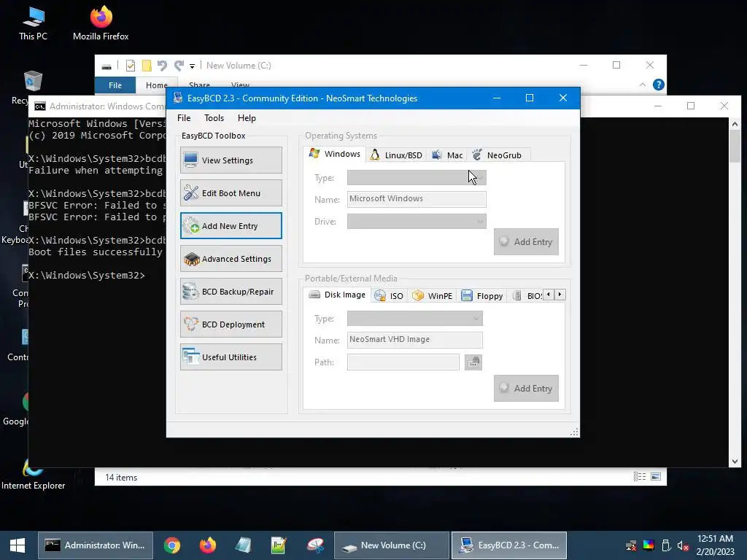Open Edit Boot Menu section

point(231,192)
